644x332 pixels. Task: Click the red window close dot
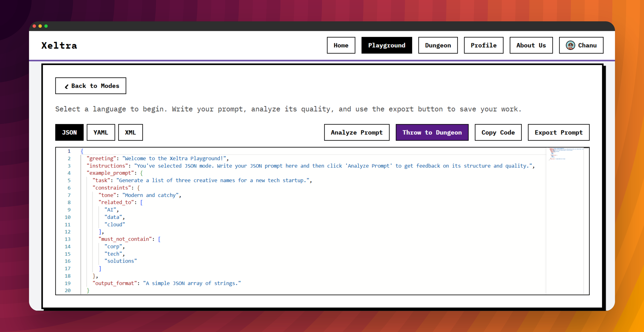(x=34, y=26)
